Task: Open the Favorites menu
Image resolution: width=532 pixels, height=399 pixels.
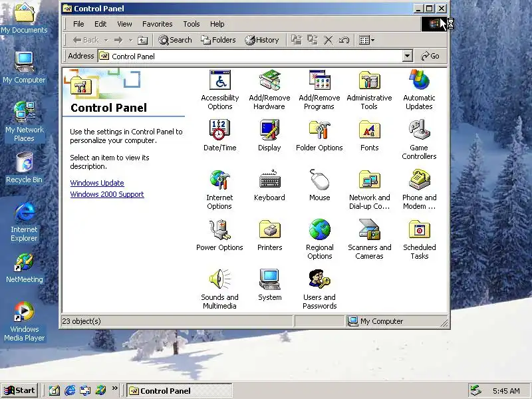Action: (158, 24)
